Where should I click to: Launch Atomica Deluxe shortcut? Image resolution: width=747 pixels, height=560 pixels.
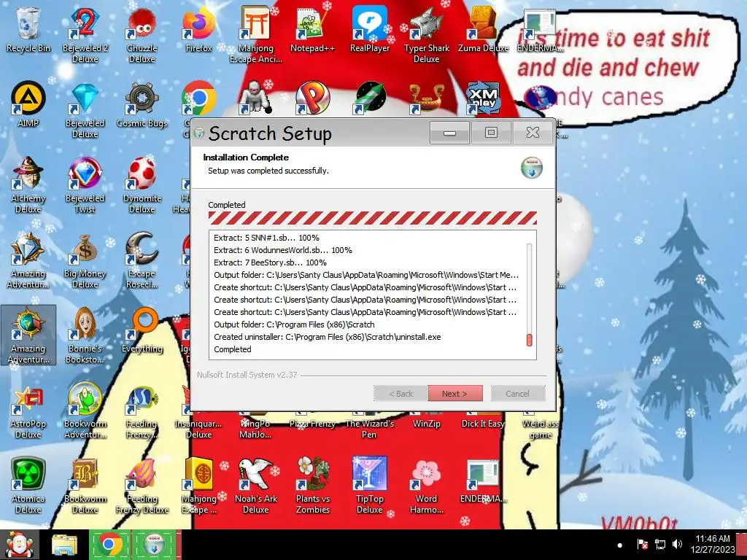(x=28, y=486)
